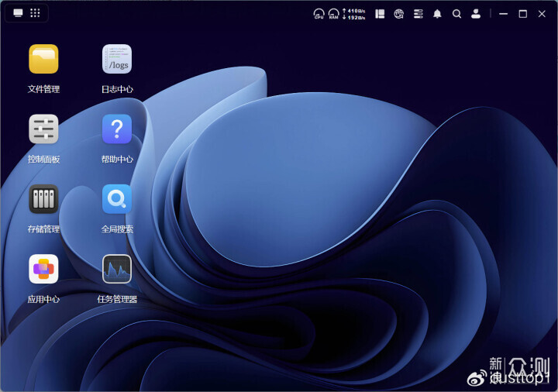Screen dimensions: 558x392
Task: Open the user account menu
Action: tap(476, 14)
